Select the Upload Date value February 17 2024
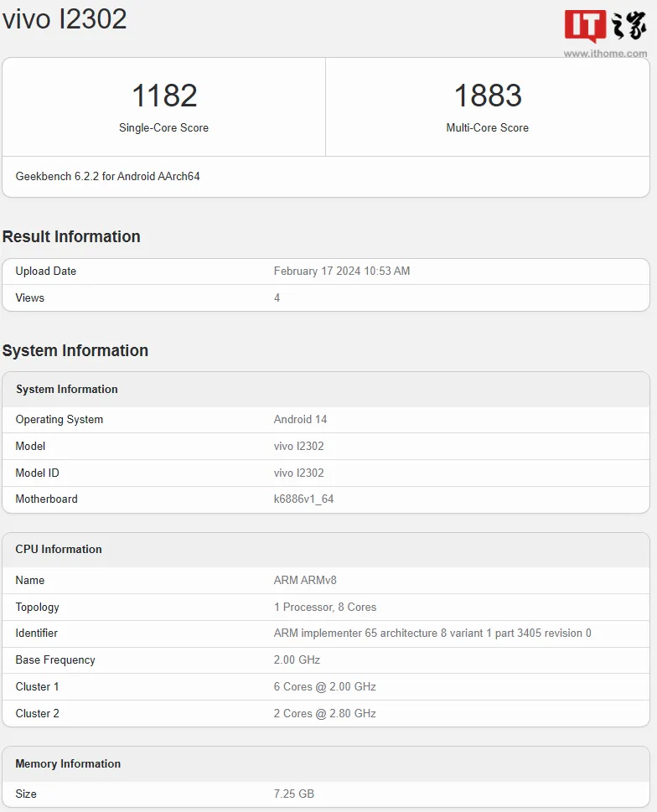The height and width of the screenshot is (812, 657). (341, 272)
